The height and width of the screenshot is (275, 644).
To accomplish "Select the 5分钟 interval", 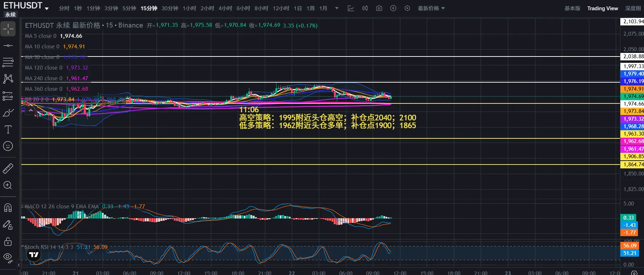I will (x=129, y=8).
